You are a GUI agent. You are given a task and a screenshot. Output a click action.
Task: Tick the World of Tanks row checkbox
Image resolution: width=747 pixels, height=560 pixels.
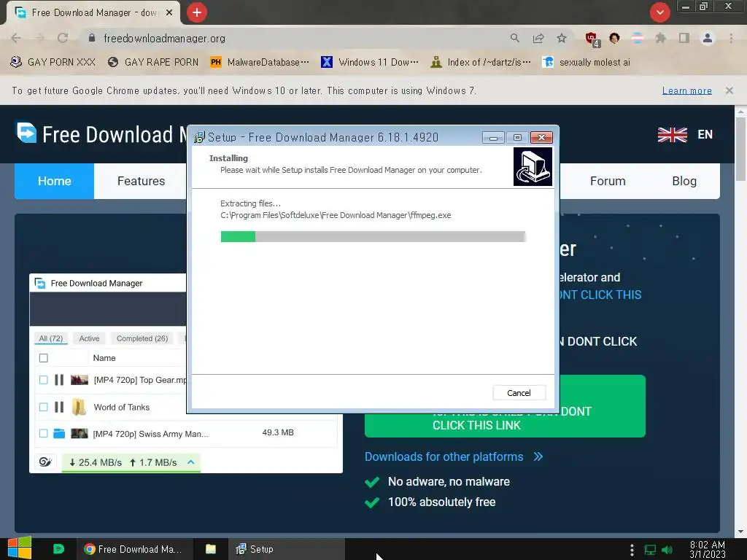pos(43,407)
